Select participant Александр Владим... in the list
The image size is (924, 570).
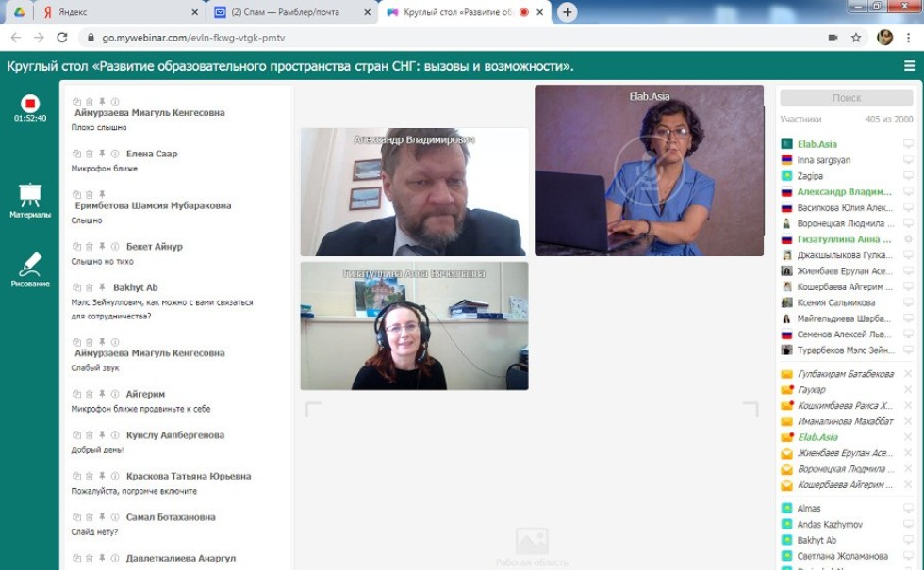tap(844, 192)
